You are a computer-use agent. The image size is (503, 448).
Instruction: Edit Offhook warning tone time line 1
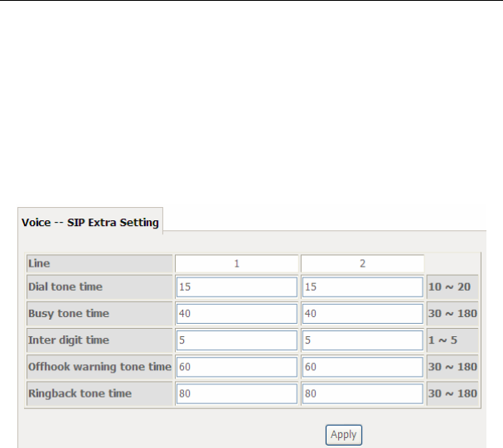pos(237,367)
